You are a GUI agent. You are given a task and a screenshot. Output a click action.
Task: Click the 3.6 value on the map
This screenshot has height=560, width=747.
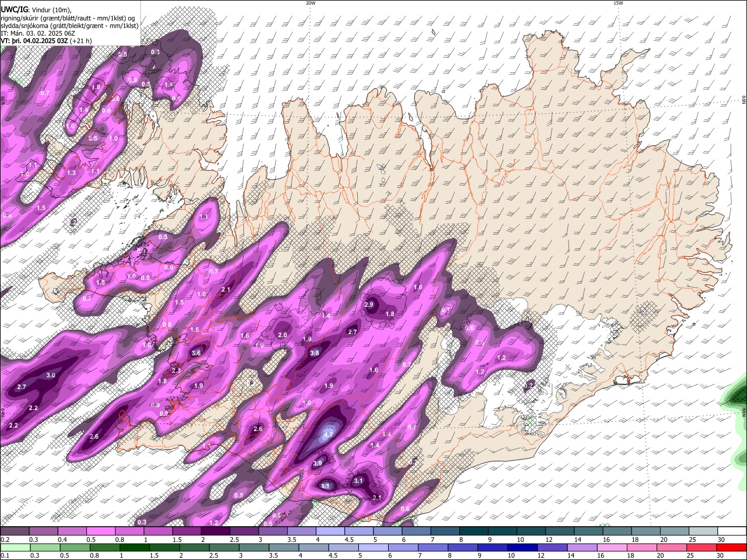coord(196,353)
